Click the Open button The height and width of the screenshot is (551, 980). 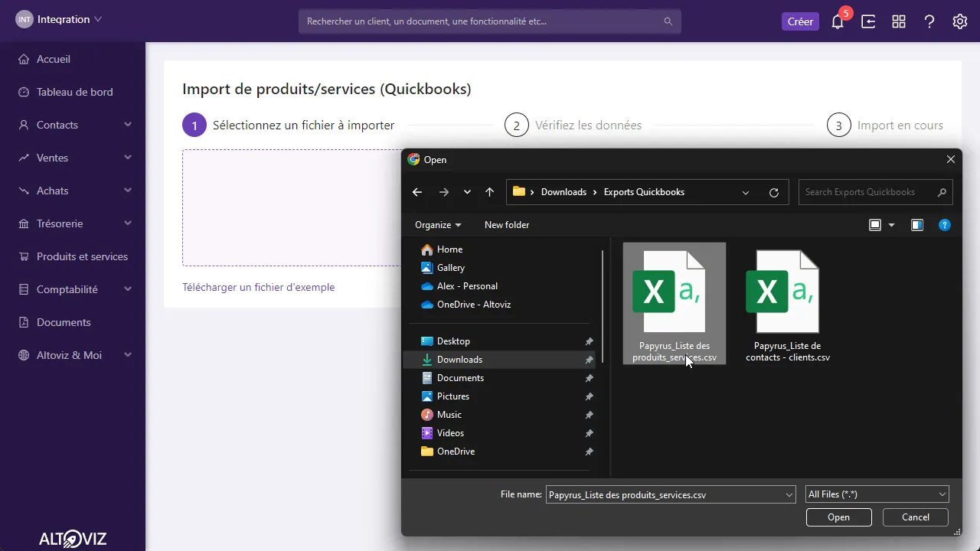point(838,517)
